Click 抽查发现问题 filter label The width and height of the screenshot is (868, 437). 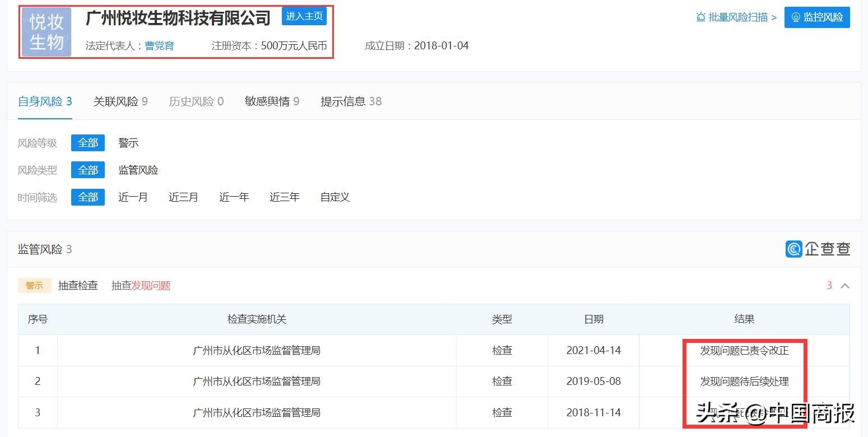click(x=140, y=285)
